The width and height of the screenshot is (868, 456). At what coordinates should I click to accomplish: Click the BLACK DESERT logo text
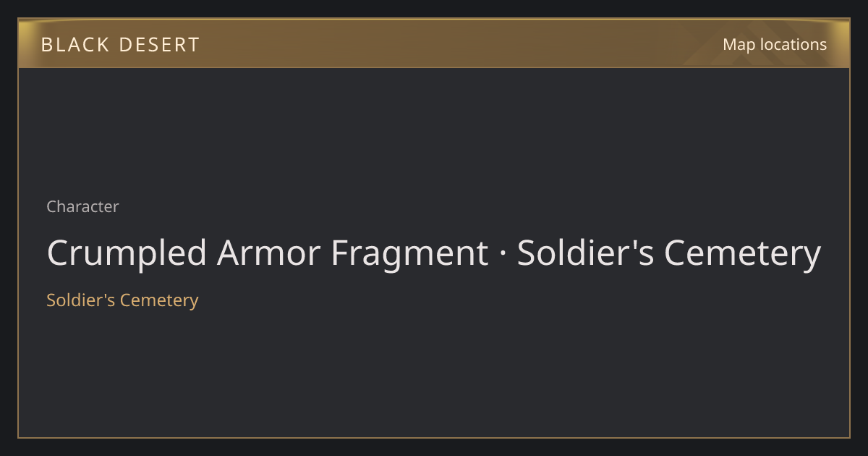120,45
